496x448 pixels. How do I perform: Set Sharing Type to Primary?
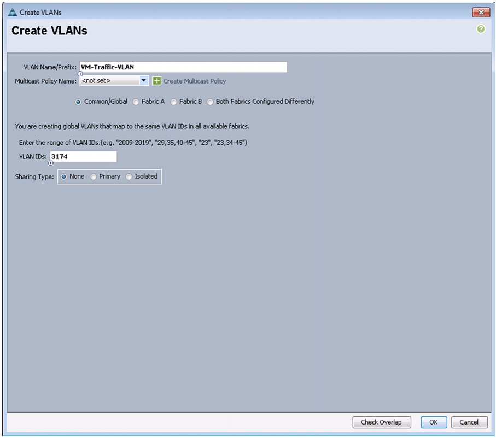coord(94,176)
